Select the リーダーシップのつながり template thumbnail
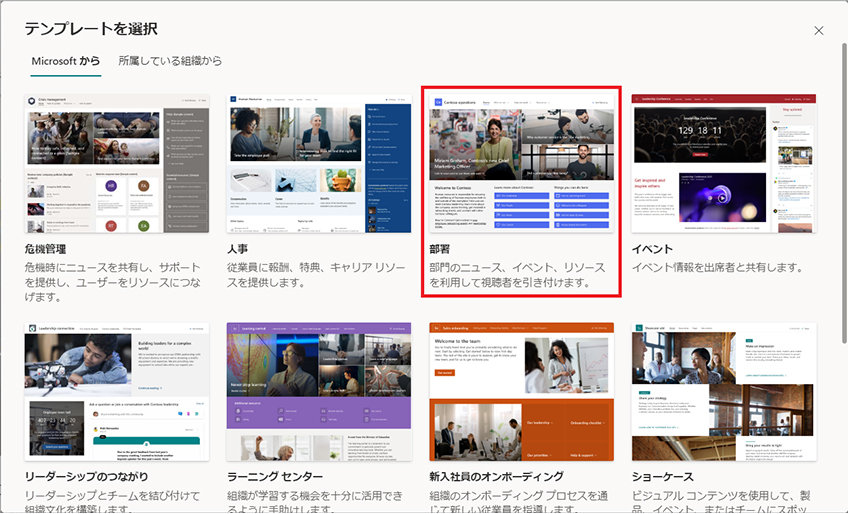849x514 pixels. click(x=116, y=392)
